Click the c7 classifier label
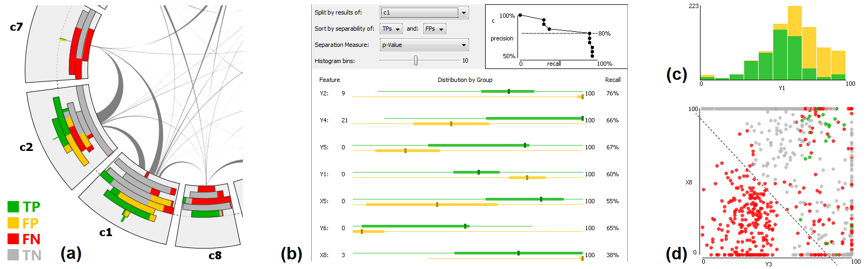The image size is (868, 269). [x=16, y=26]
